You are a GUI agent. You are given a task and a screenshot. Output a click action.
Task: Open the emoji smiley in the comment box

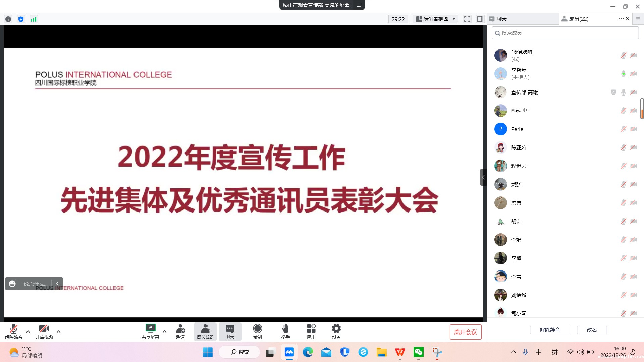tap(12, 284)
